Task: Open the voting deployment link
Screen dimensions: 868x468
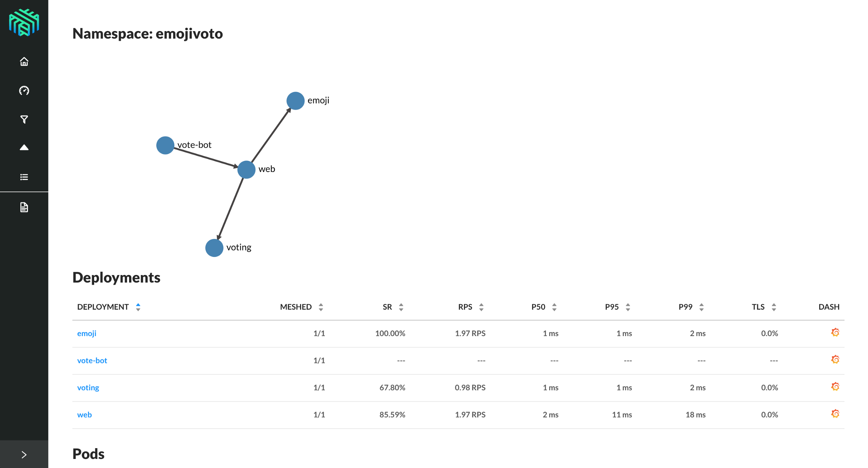Action: [x=88, y=387]
